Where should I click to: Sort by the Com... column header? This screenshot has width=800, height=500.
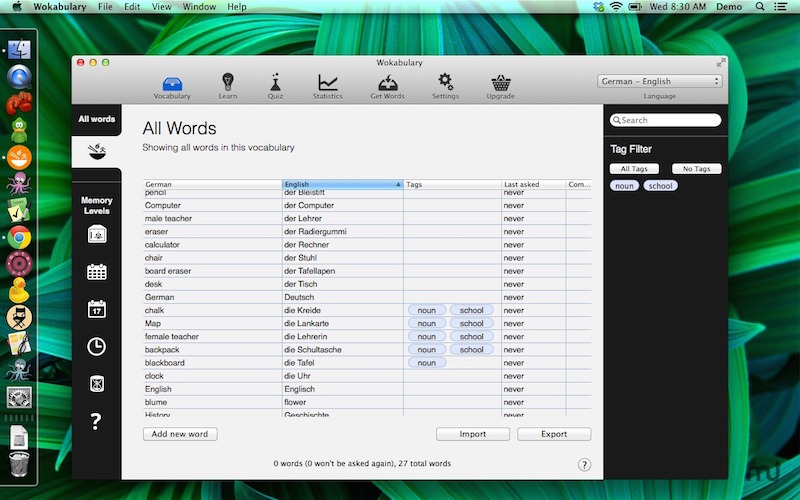(x=579, y=184)
